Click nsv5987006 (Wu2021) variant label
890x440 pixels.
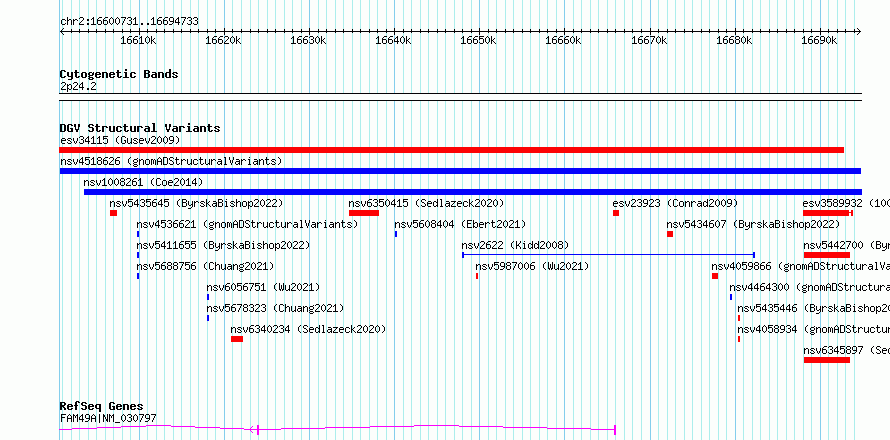coord(532,266)
